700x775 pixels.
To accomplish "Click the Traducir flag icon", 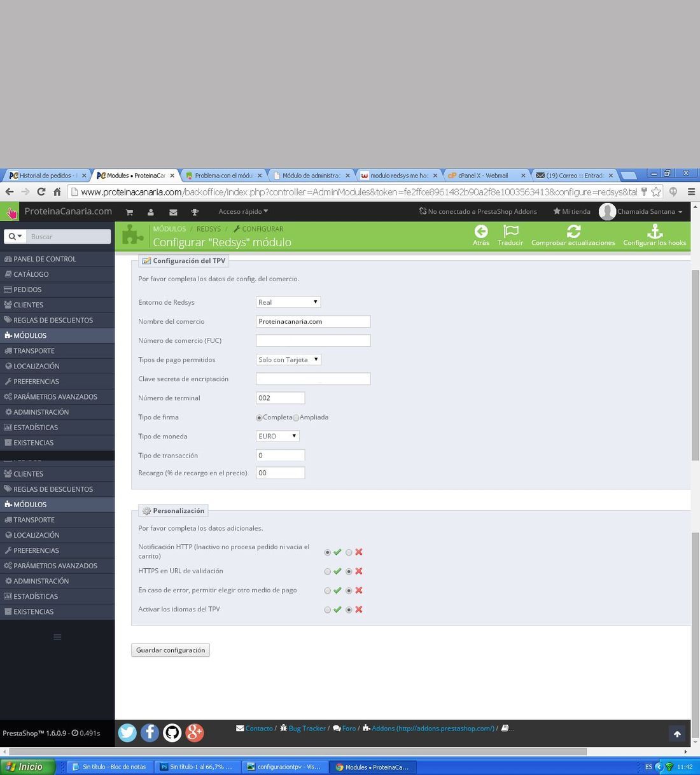I will tap(510, 232).
